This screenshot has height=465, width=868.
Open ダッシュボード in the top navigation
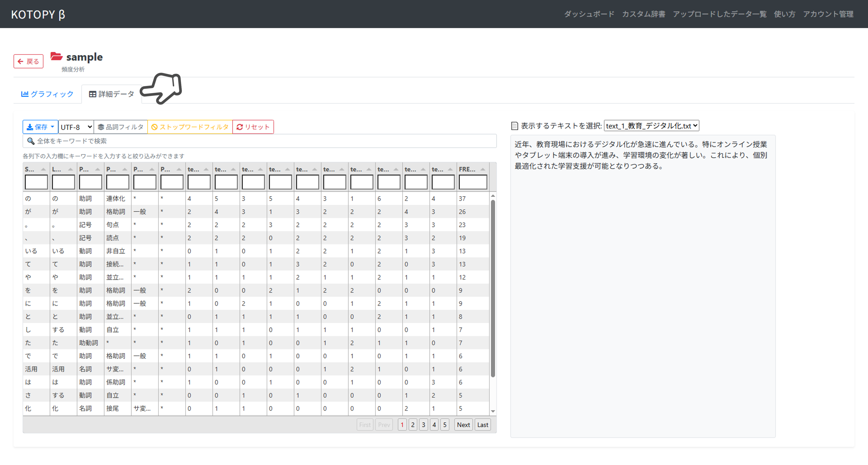589,14
